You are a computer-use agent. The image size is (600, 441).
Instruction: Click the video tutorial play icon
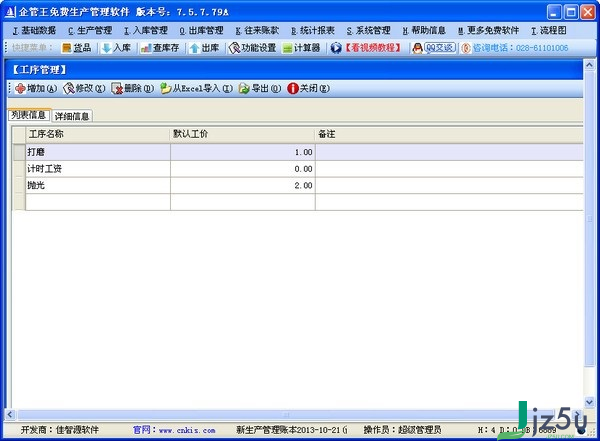pyautogui.click(x=336, y=48)
